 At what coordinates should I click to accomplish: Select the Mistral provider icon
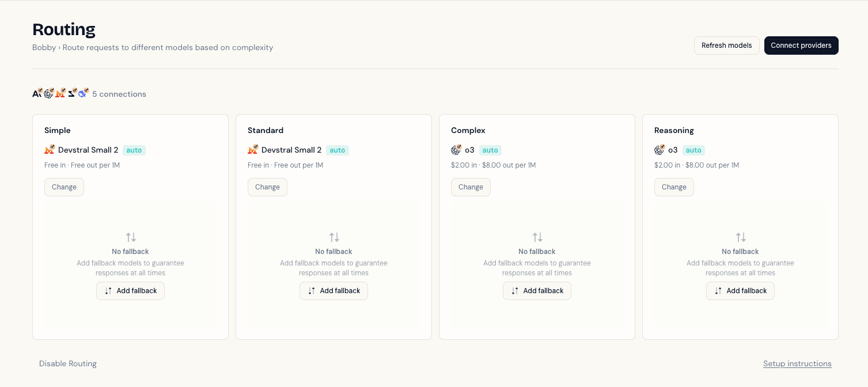click(x=60, y=93)
